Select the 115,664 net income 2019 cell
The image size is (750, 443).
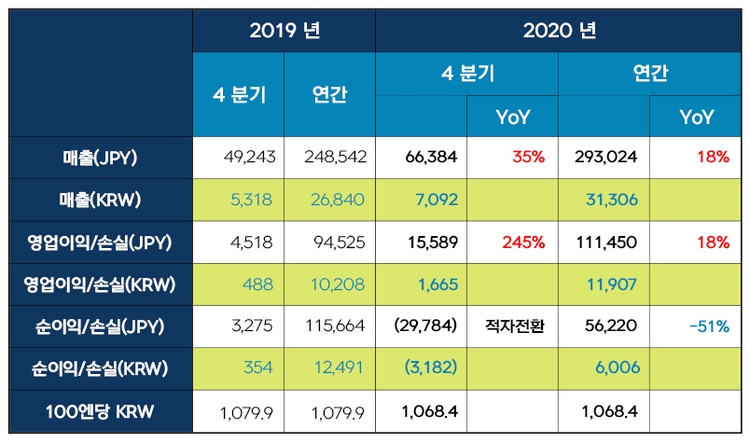point(330,327)
